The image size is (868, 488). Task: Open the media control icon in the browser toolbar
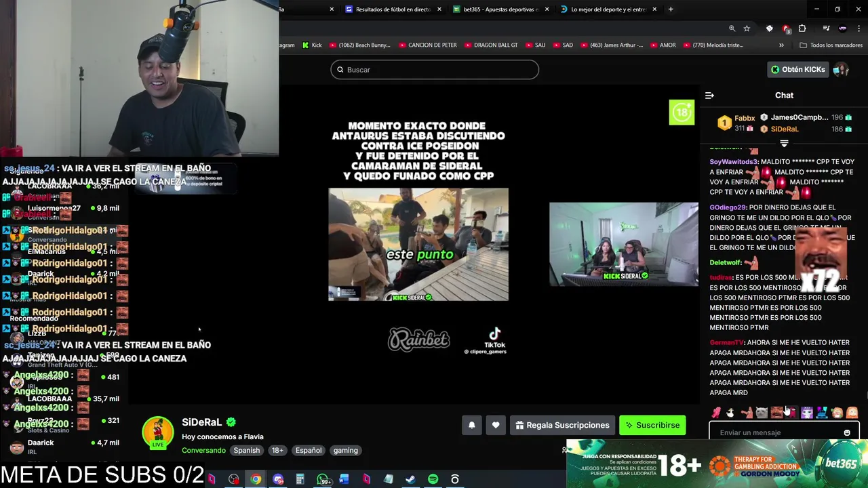click(x=826, y=28)
